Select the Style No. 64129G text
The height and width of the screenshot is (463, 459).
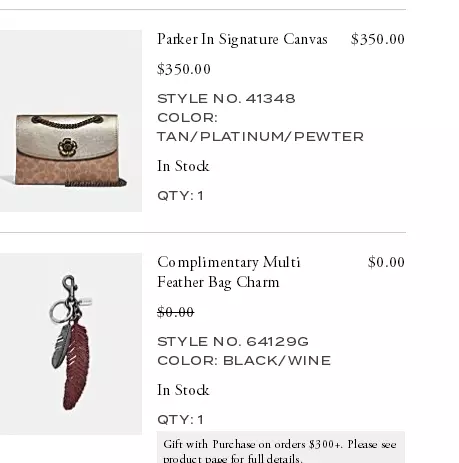(233, 342)
